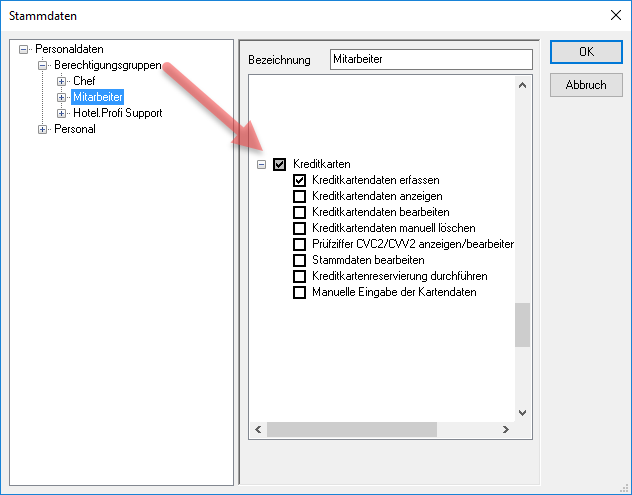Click the permissions list scroll up arrow
This screenshot has height=495, width=632.
point(522,85)
